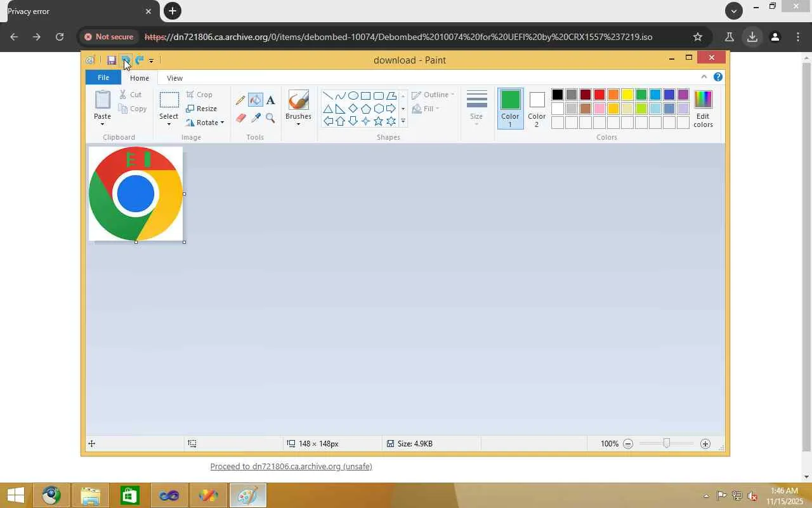
Task: Open the shape Outline dropdown
Action: click(x=433, y=95)
